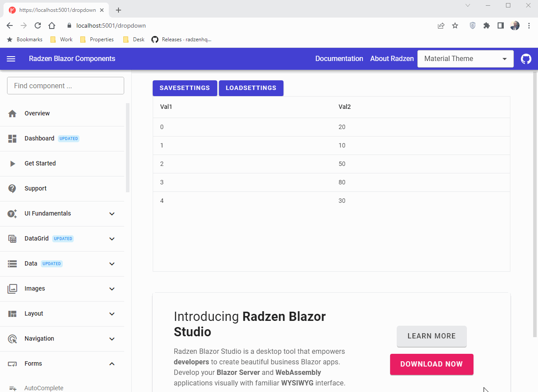Click the Val2 cell showing 20
The height and width of the screenshot is (392, 538).
(x=420, y=127)
